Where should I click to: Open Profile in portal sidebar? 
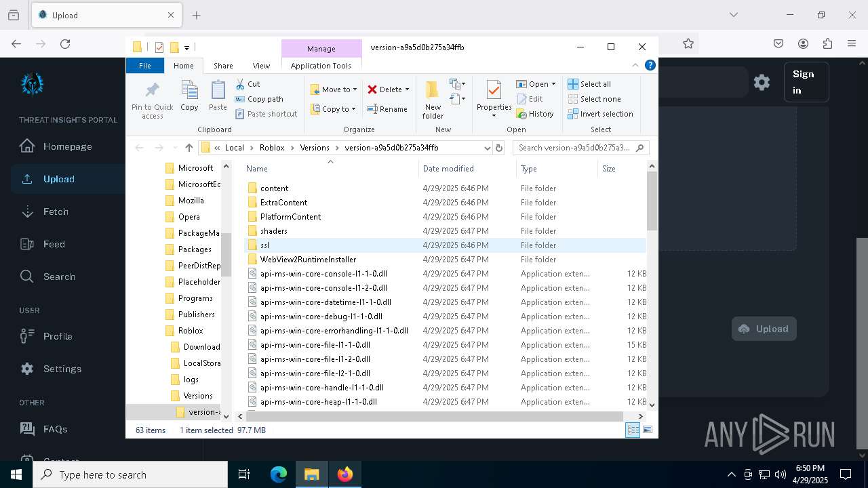tap(58, 336)
